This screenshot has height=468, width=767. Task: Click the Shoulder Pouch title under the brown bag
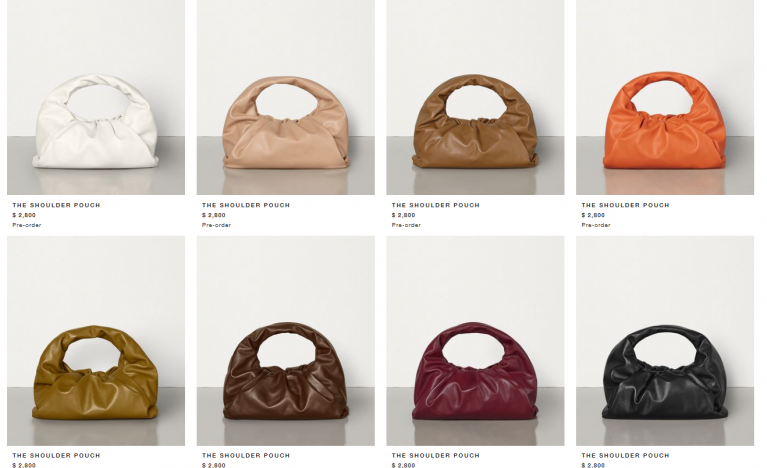click(x=436, y=205)
